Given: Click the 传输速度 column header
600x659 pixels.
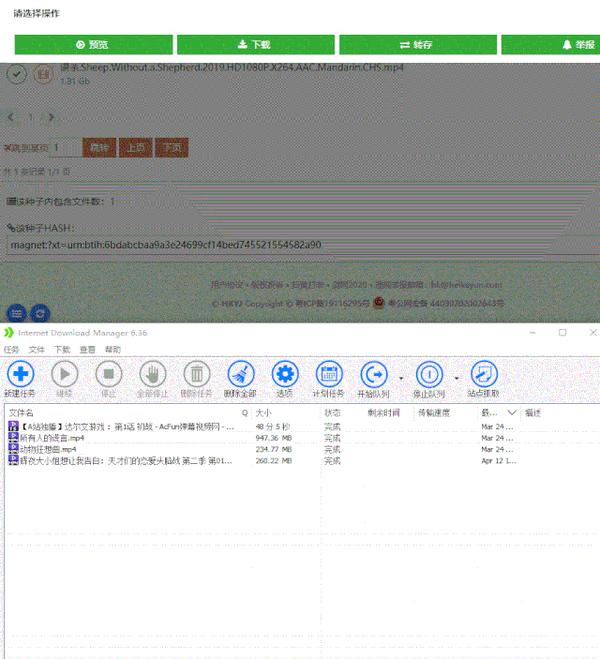Looking at the screenshot, I should click(434, 413).
